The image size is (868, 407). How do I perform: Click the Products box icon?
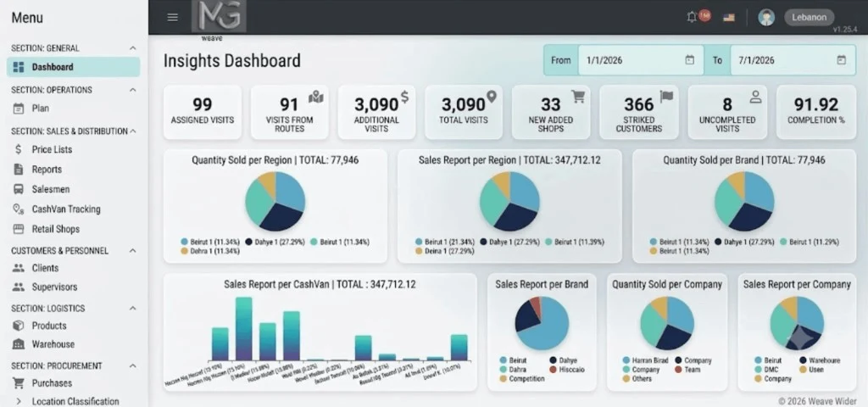tap(19, 326)
